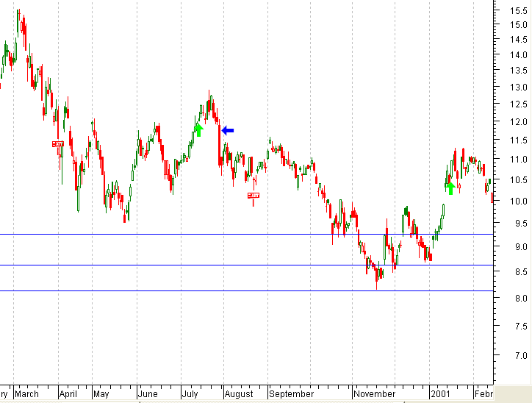Click the 9.0 price label
This screenshot has width=532, height=403.
tap(521, 247)
